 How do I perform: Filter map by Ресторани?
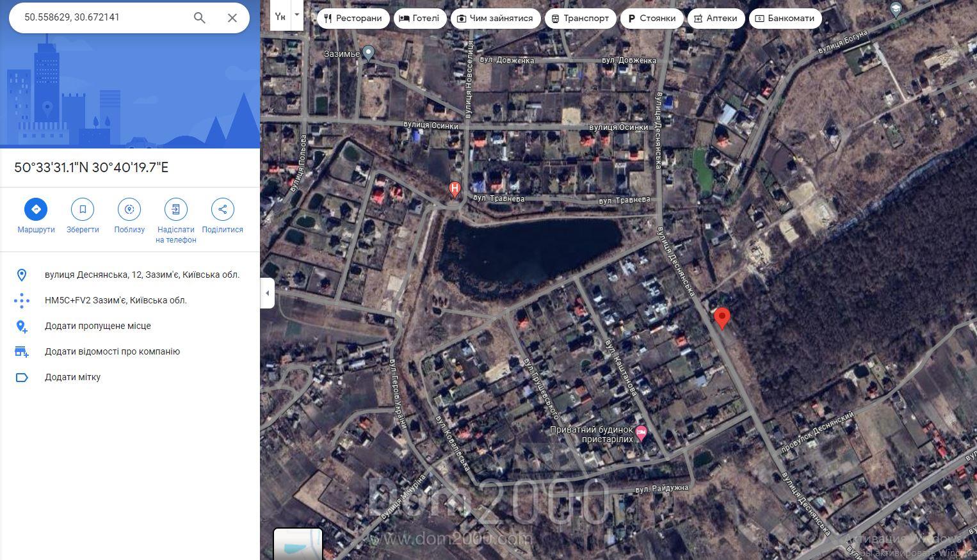353,19
